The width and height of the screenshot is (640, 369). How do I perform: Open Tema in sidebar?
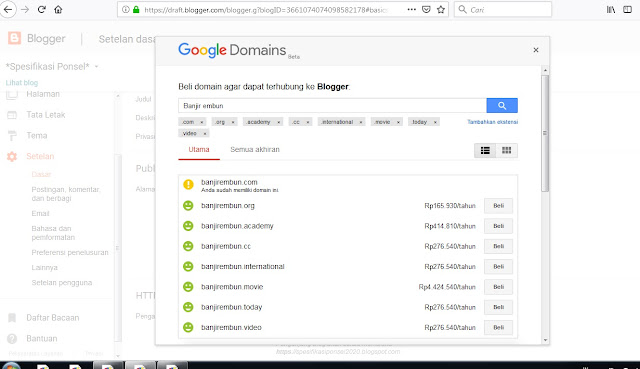click(x=36, y=136)
